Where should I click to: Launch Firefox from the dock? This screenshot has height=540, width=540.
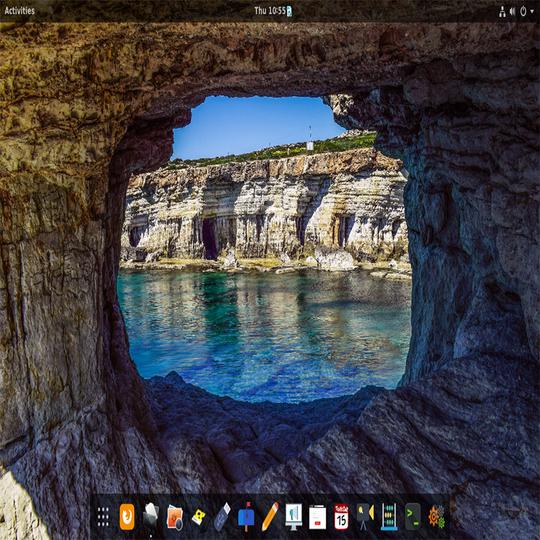127,517
